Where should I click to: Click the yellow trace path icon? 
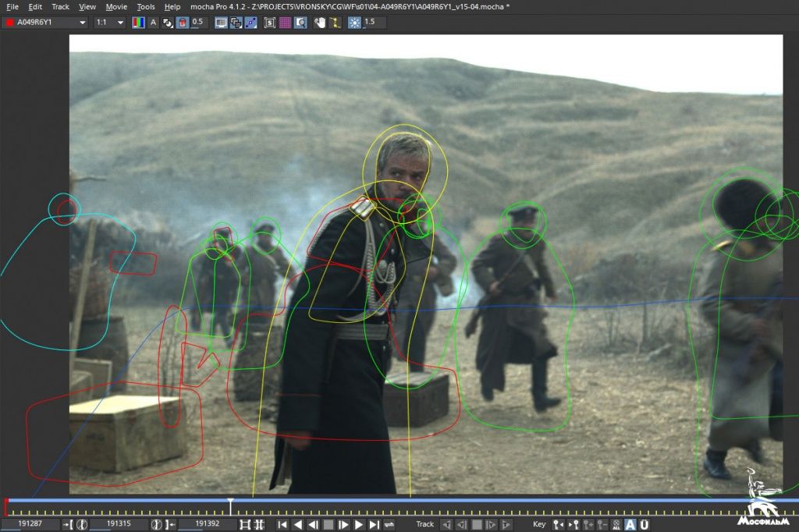[x=336, y=23]
